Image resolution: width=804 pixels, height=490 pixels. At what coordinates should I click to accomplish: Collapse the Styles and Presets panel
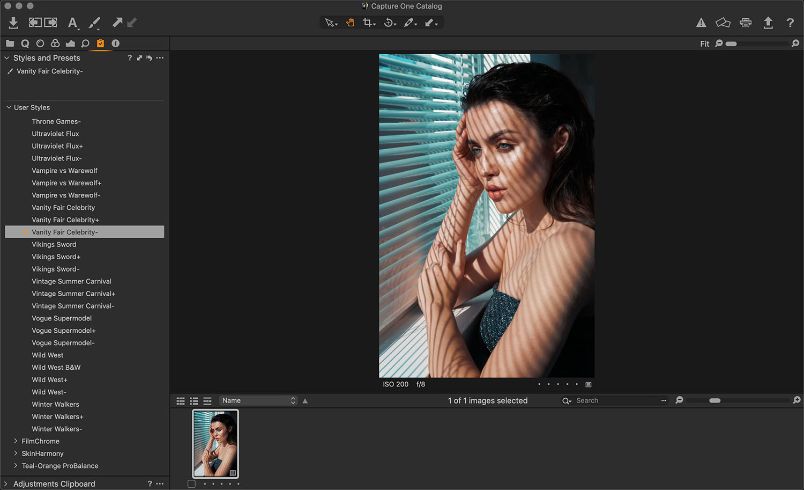click(7, 58)
